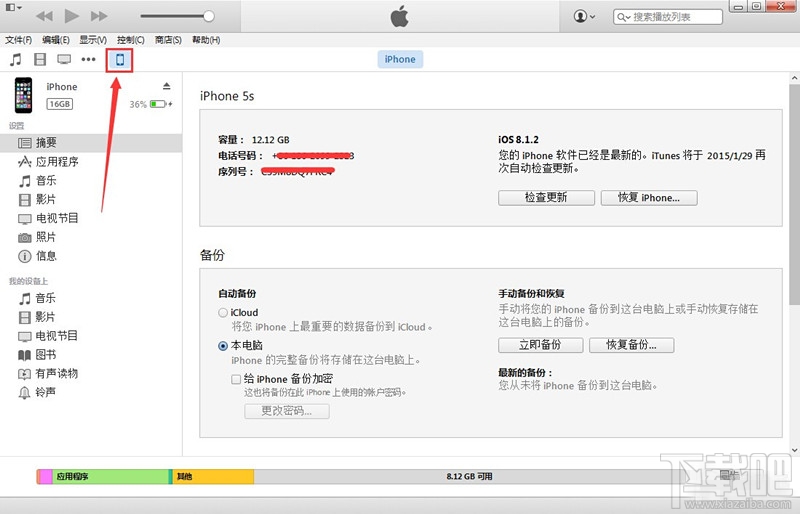Click the 更改密码... button

tap(287, 411)
